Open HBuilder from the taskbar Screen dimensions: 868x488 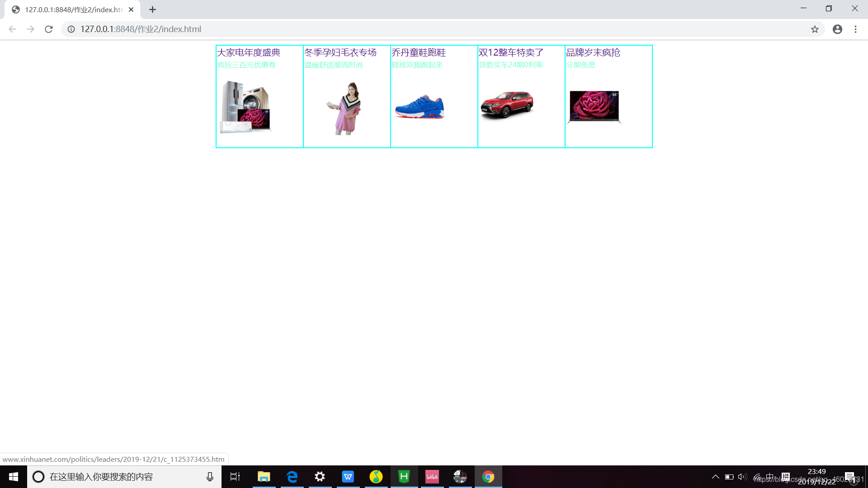coord(404,477)
